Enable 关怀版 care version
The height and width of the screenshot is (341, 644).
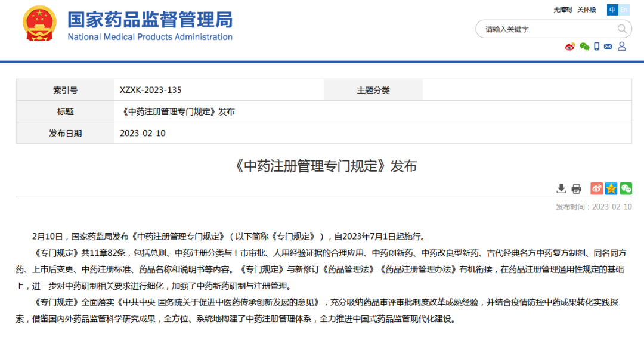(x=586, y=10)
